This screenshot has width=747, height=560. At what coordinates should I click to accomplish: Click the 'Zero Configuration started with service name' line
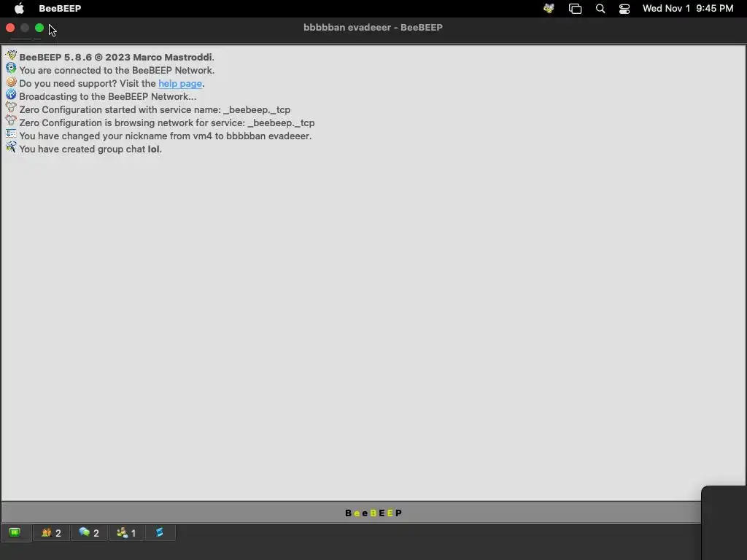(x=155, y=110)
